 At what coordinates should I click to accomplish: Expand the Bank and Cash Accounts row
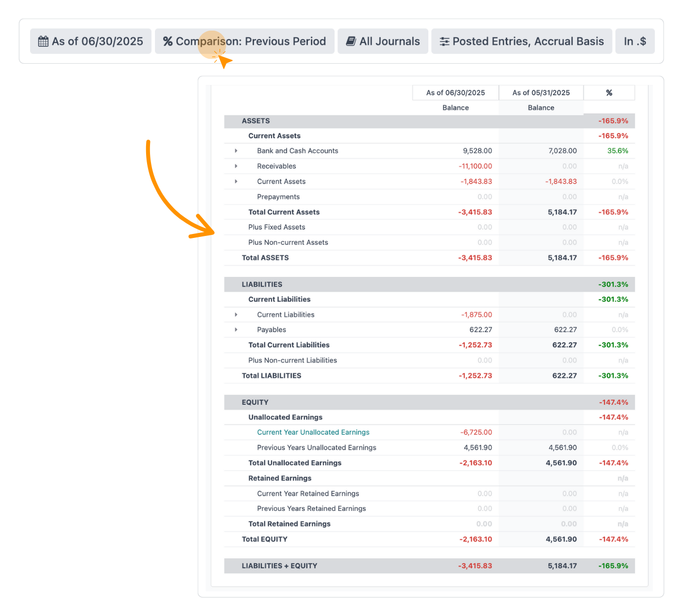[x=236, y=151]
